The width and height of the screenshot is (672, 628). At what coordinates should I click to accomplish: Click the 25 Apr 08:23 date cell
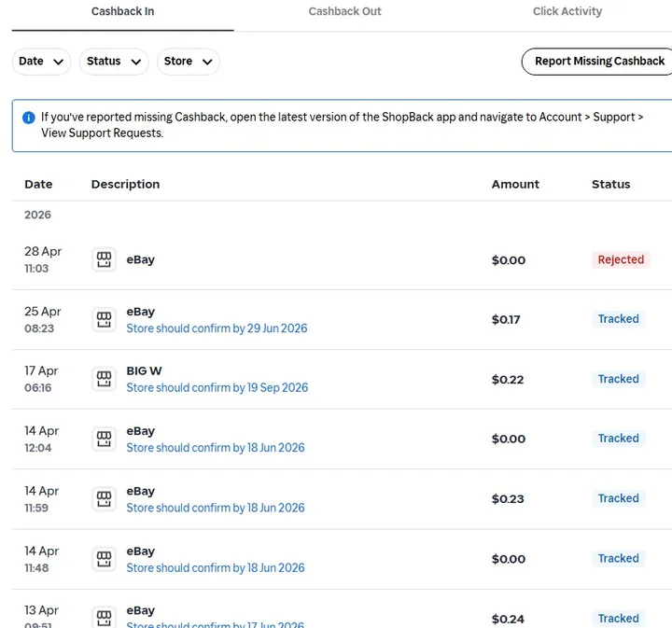[43, 319]
